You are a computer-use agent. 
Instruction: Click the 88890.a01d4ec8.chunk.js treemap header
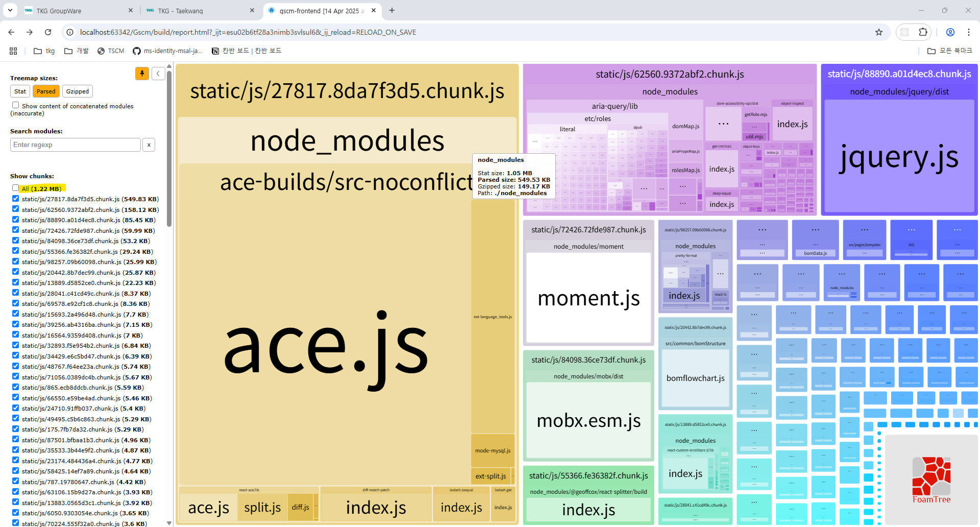[899, 74]
